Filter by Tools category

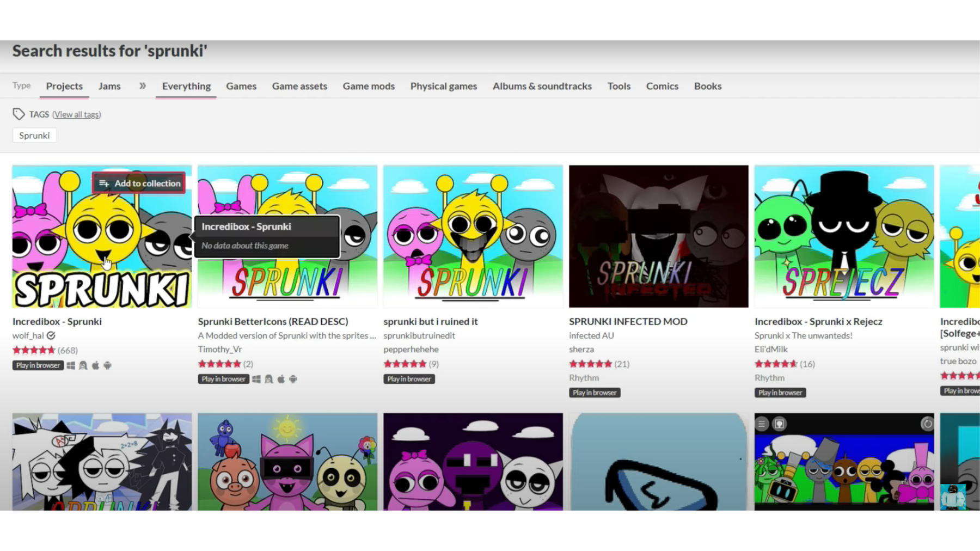(x=619, y=86)
